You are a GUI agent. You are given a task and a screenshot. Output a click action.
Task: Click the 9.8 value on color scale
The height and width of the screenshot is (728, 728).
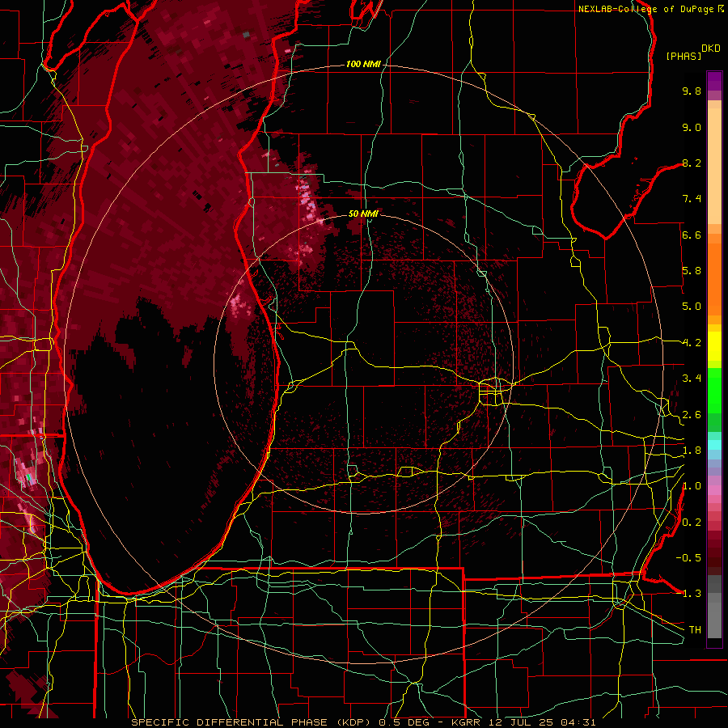pos(692,91)
